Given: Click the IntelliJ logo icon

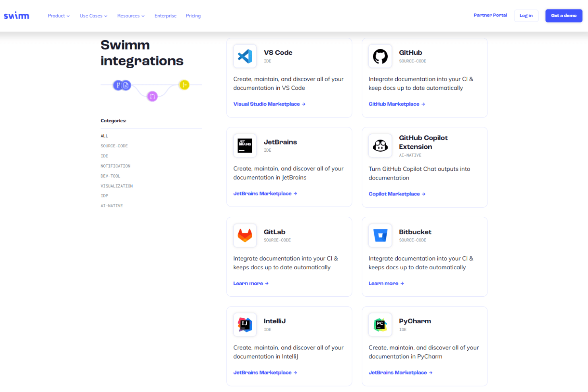Looking at the screenshot, I should tap(245, 325).
